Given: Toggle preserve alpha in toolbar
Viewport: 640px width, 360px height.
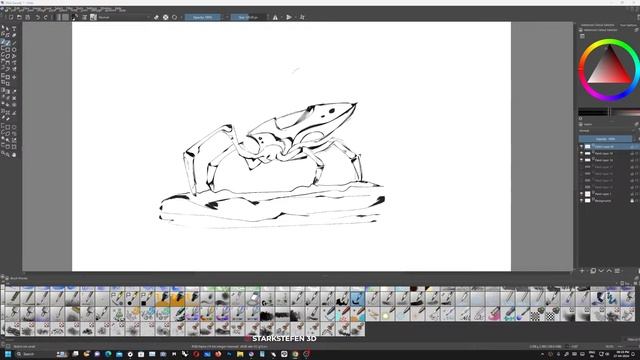Looking at the screenshot, I should (165, 17).
